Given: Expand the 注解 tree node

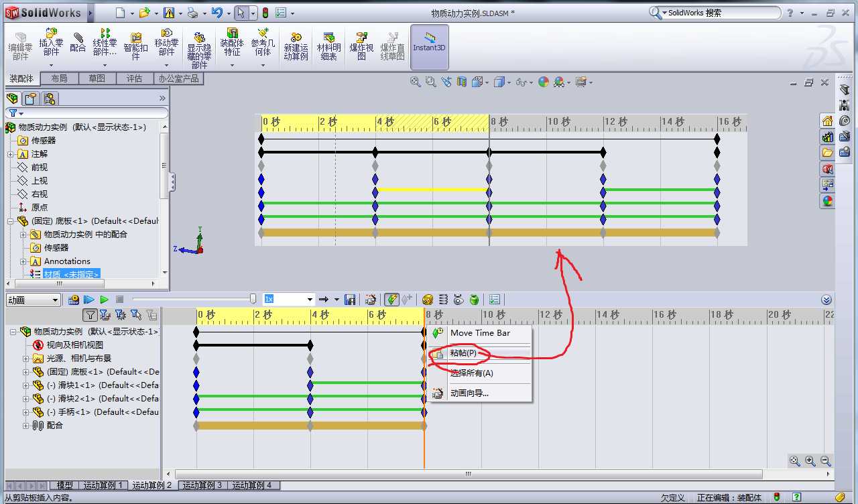Looking at the screenshot, I should pos(11,154).
